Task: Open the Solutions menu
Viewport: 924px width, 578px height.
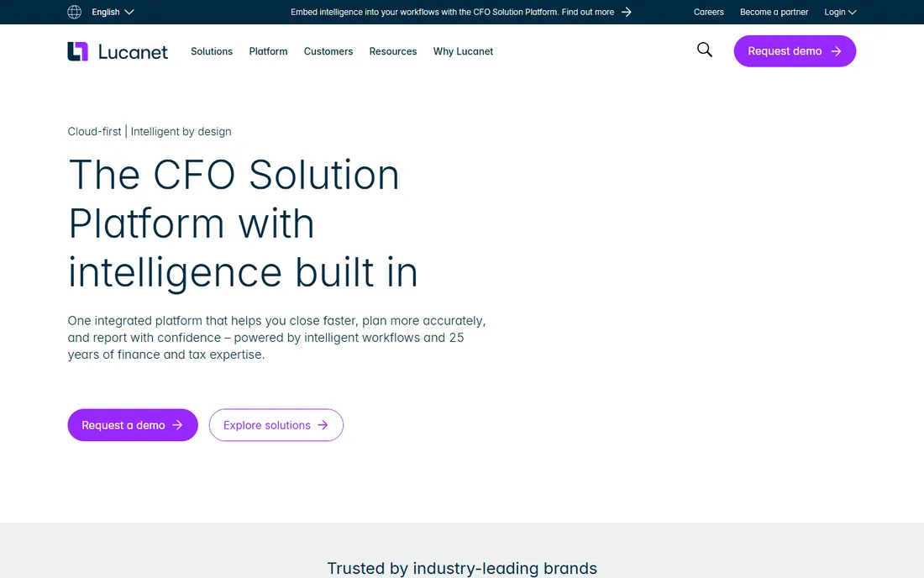Action: [x=212, y=51]
